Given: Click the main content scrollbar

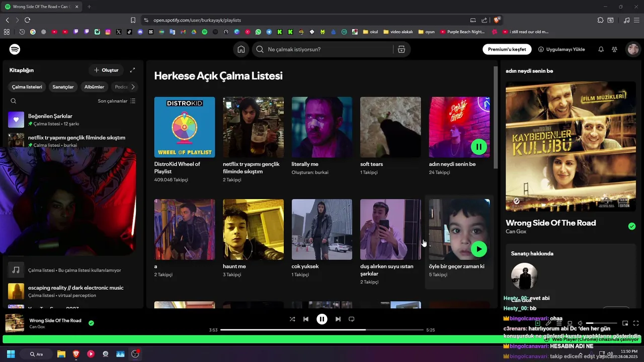Looking at the screenshot, I should (x=496, y=117).
